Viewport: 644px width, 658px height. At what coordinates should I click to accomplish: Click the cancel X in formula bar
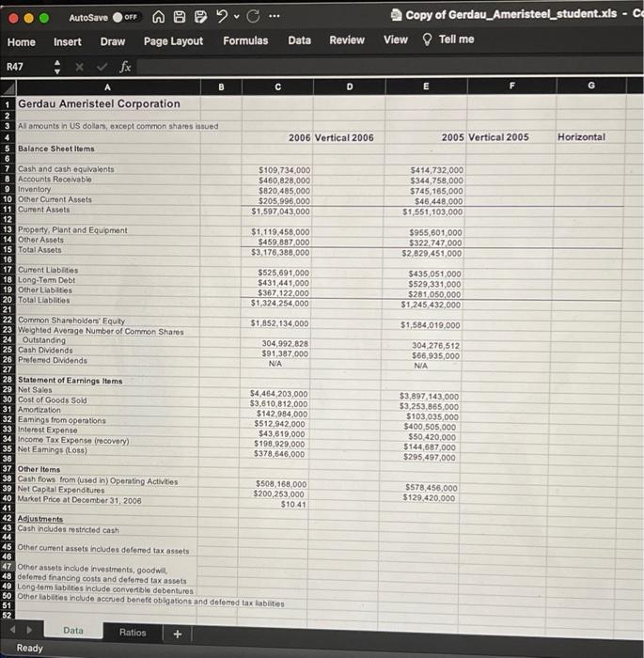79,67
